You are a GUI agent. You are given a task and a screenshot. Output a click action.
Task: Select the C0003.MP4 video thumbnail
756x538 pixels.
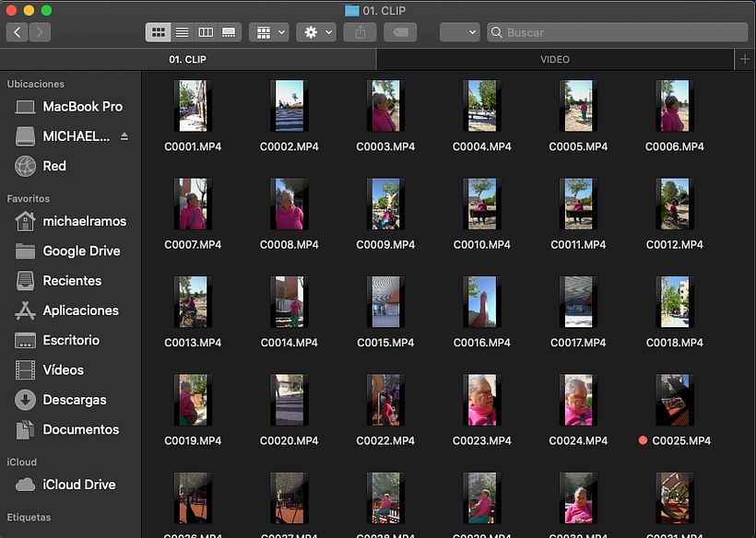pos(385,106)
